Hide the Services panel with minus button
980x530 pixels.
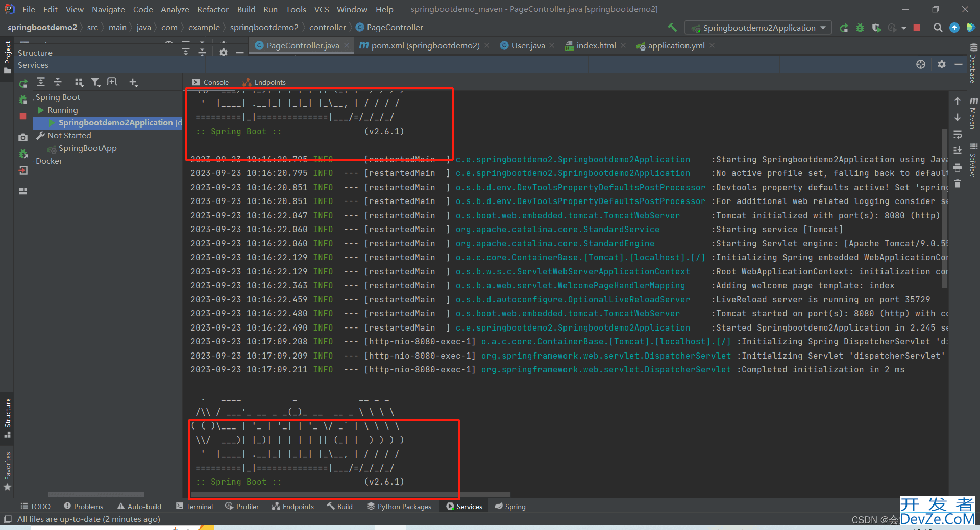tap(959, 64)
